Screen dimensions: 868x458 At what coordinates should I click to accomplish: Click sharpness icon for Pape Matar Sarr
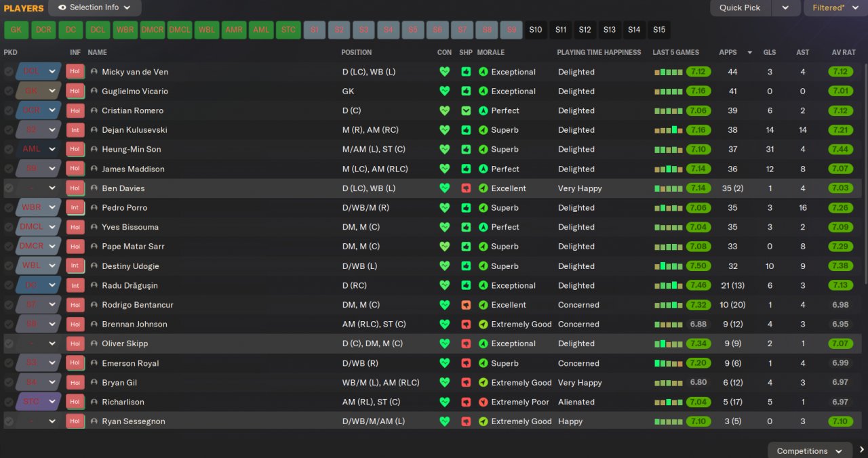point(466,247)
